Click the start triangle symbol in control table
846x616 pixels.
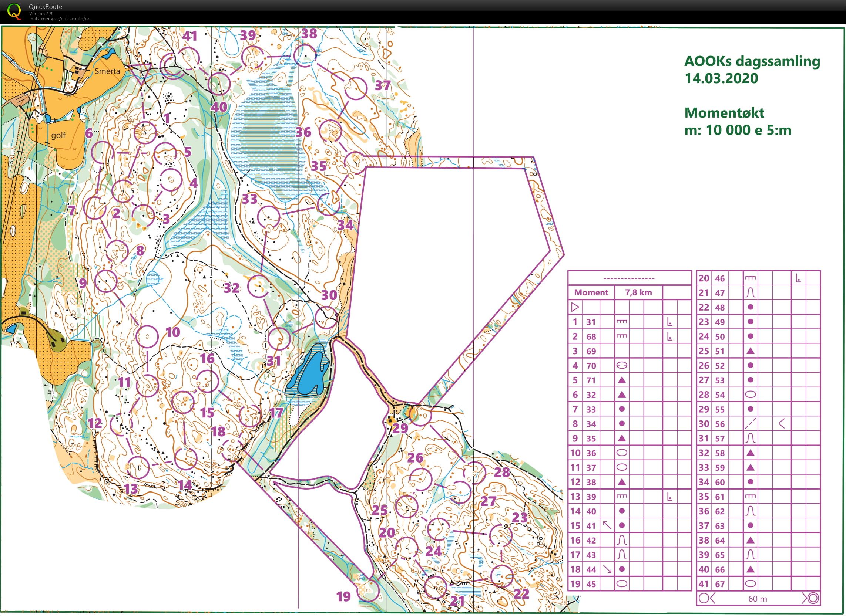pyautogui.click(x=575, y=307)
